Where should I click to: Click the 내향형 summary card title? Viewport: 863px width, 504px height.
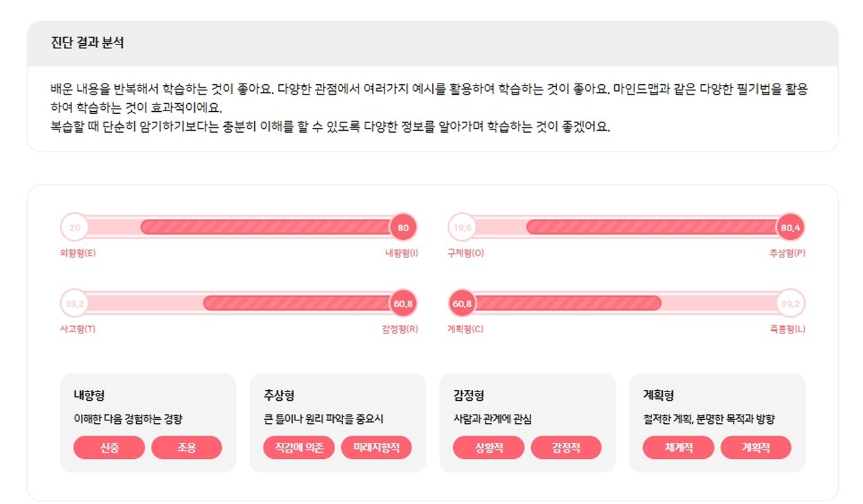(89, 395)
